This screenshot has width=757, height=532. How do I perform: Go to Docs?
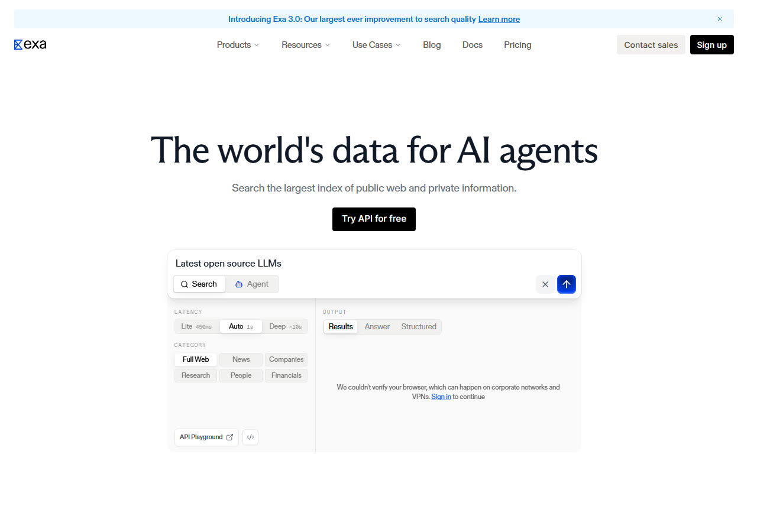coord(473,45)
